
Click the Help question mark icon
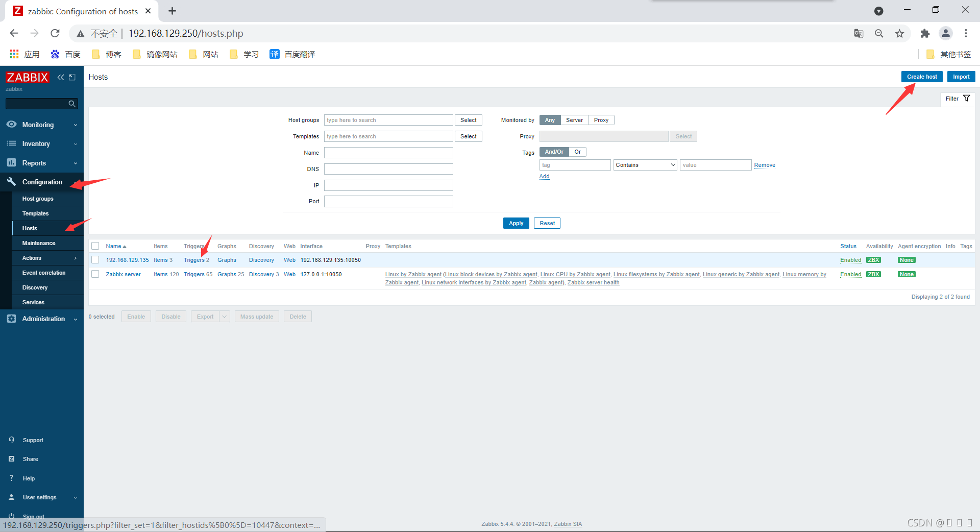click(x=11, y=478)
